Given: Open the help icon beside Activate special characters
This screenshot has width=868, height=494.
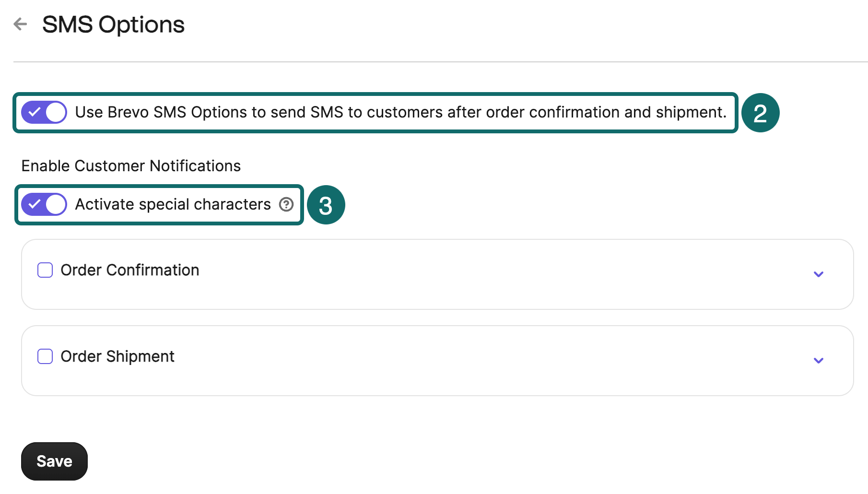Looking at the screenshot, I should pos(286,204).
